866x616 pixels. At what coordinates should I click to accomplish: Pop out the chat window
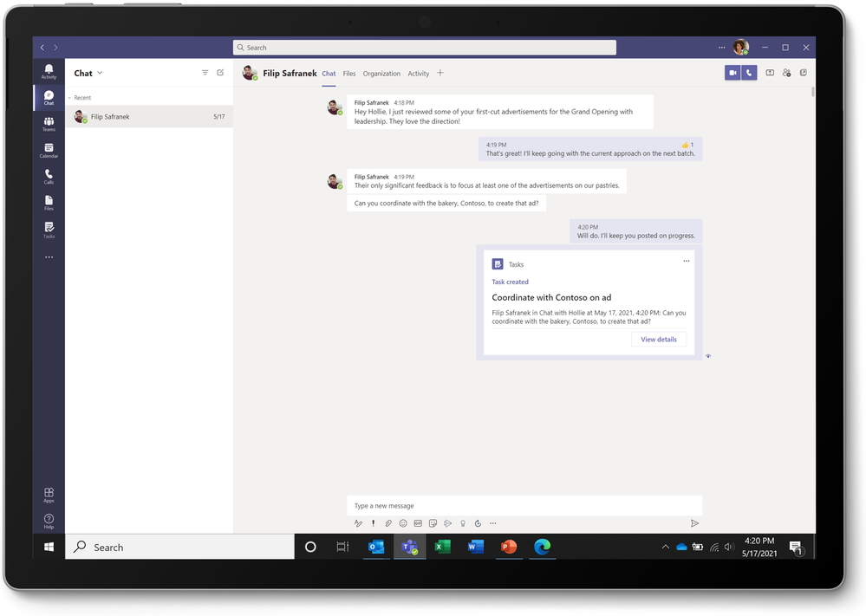pos(804,73)
